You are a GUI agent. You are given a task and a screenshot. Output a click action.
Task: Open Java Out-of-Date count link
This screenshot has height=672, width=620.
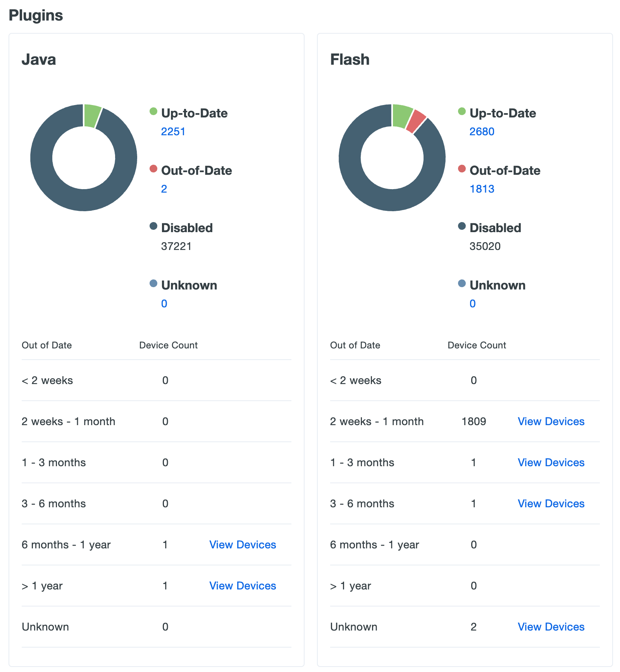coord(164,189)
